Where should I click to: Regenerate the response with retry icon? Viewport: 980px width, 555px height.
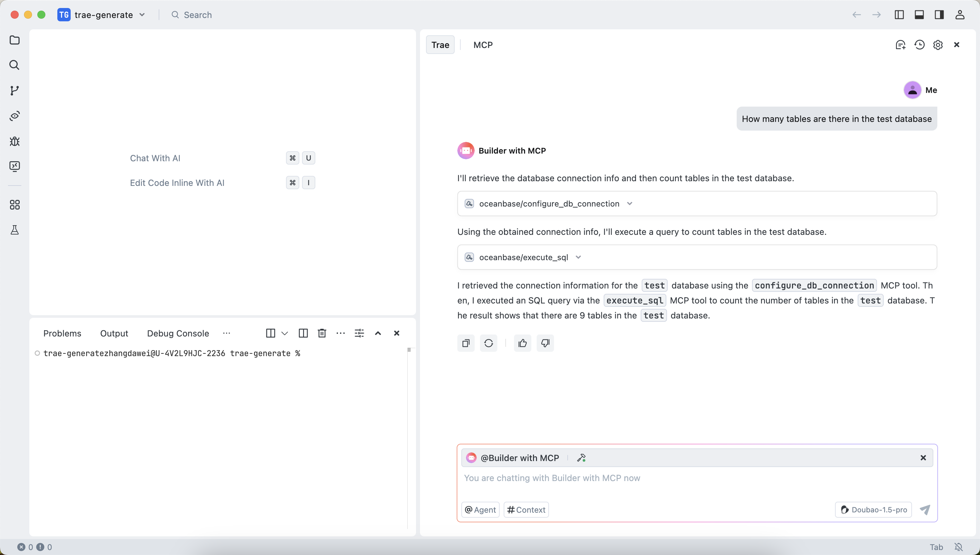pos(488,343)
